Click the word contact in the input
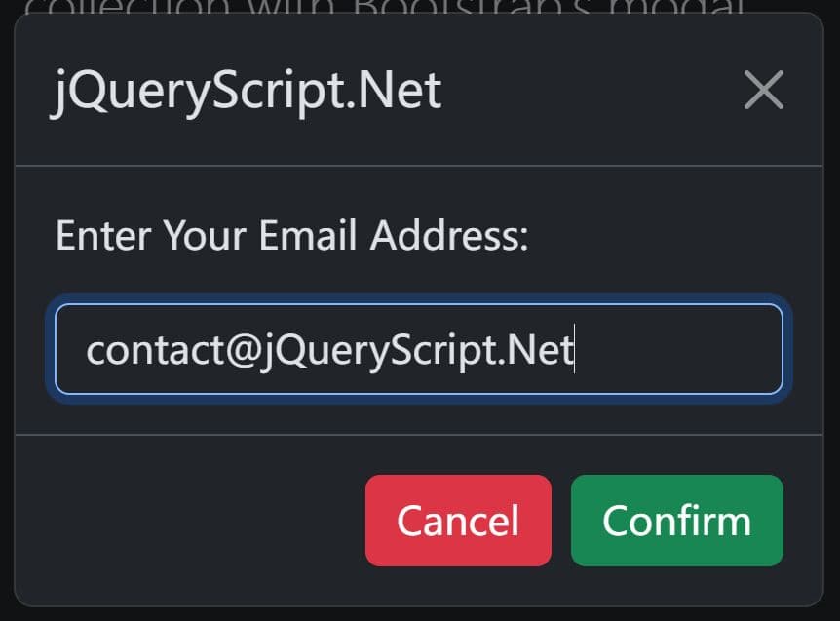 [155, 350]
